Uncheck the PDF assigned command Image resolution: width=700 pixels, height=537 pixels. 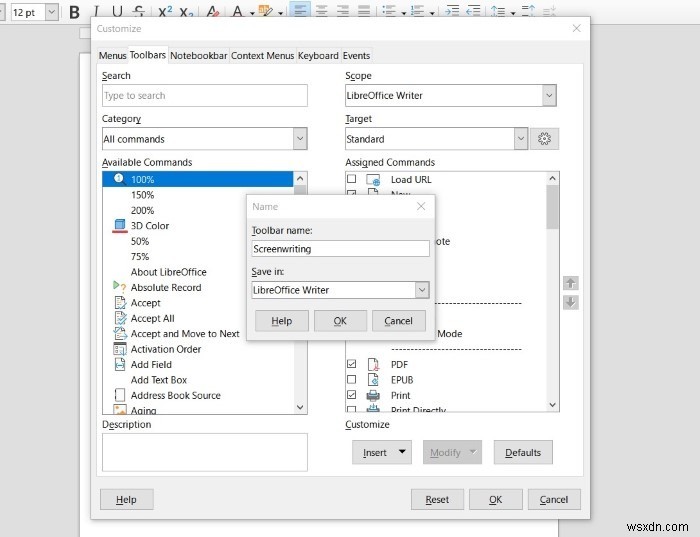[352, 364]
